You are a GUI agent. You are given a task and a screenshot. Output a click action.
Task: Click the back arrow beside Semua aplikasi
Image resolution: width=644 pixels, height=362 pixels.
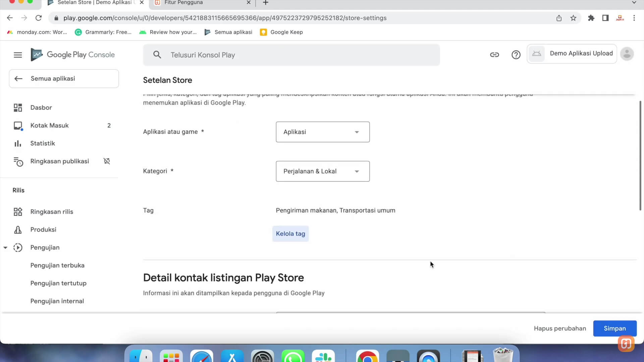[x=18, y=78]
